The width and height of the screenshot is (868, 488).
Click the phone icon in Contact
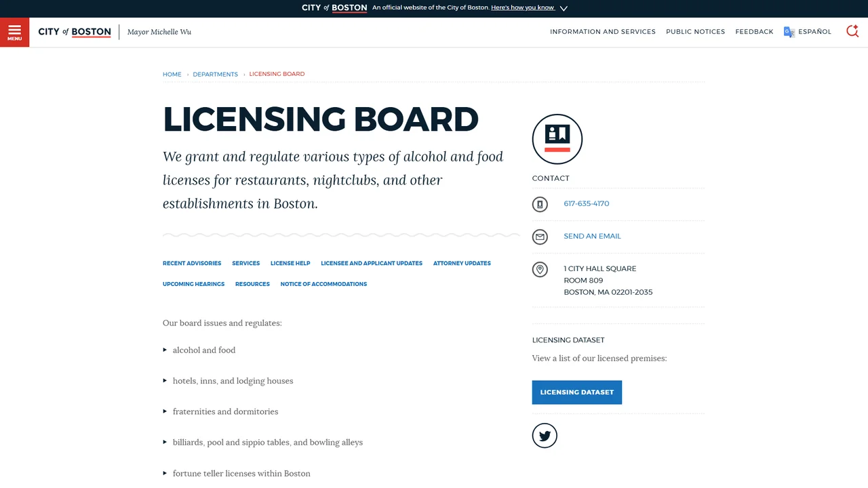[x=540, y=204]
